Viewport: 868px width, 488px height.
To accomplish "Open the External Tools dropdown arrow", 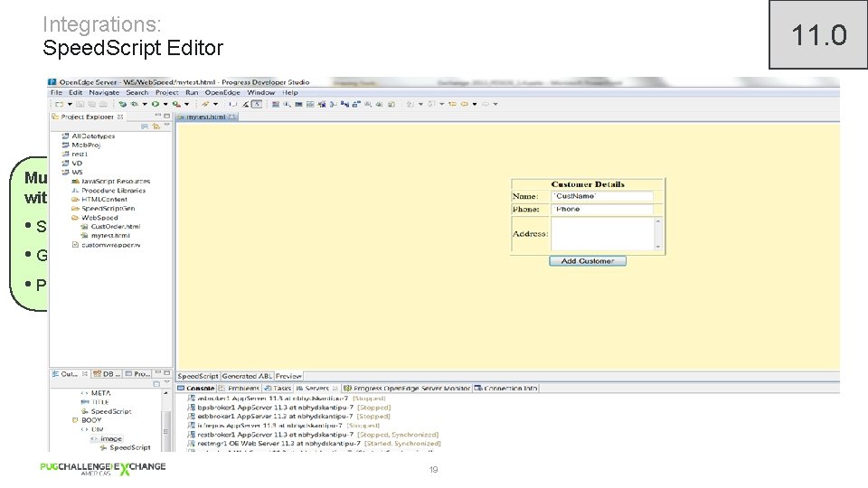I will pos(186,104).
